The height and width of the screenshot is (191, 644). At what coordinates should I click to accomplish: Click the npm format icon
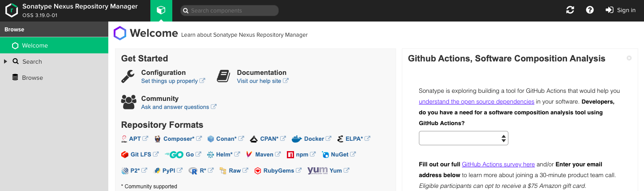[290, 155]
